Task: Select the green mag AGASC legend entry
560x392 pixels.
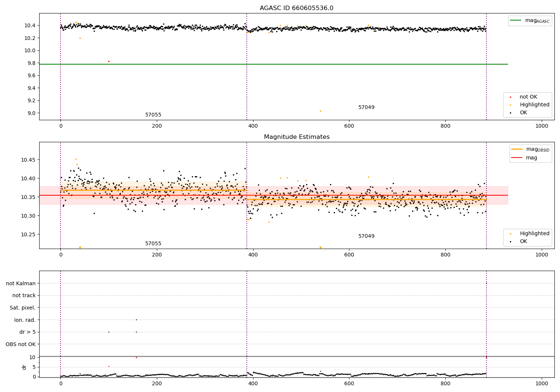Action: [x=530, y=21]
